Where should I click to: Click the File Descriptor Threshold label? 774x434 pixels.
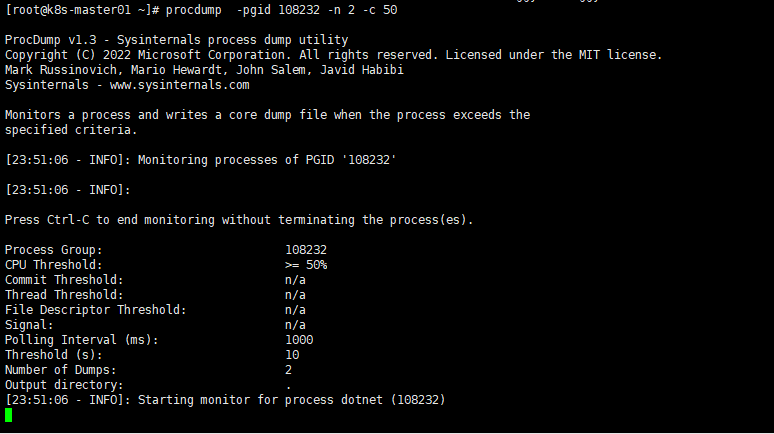click(x=96, y=310)
